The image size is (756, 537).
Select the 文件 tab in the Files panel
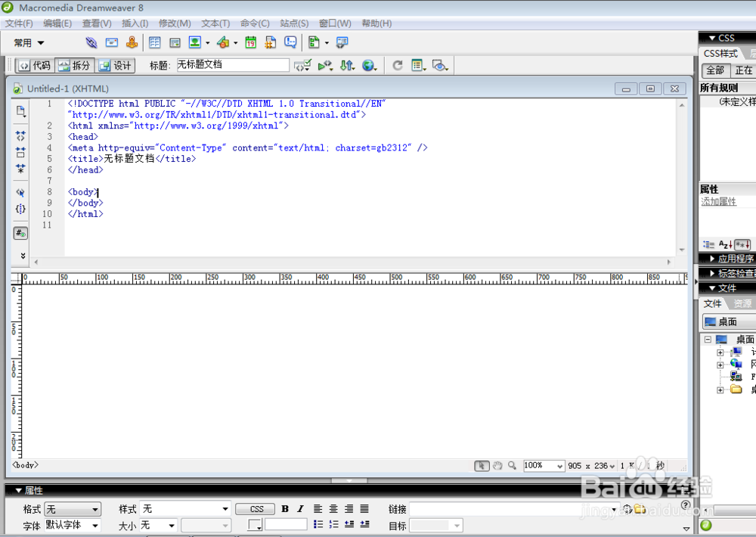(712, 303)
